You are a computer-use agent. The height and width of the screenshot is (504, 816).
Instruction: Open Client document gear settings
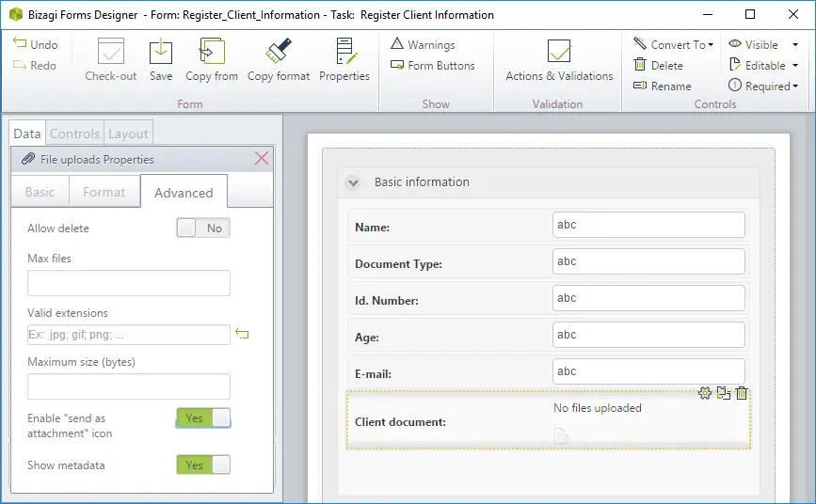point(705,393)
